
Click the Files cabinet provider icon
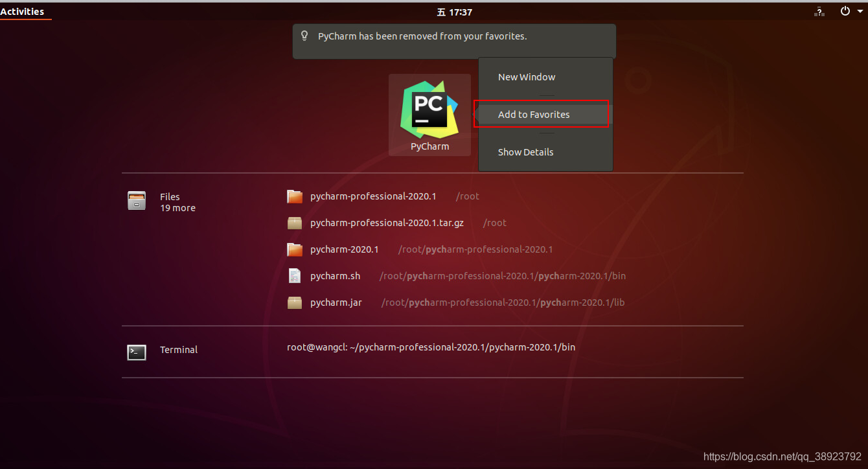[137, 201]
